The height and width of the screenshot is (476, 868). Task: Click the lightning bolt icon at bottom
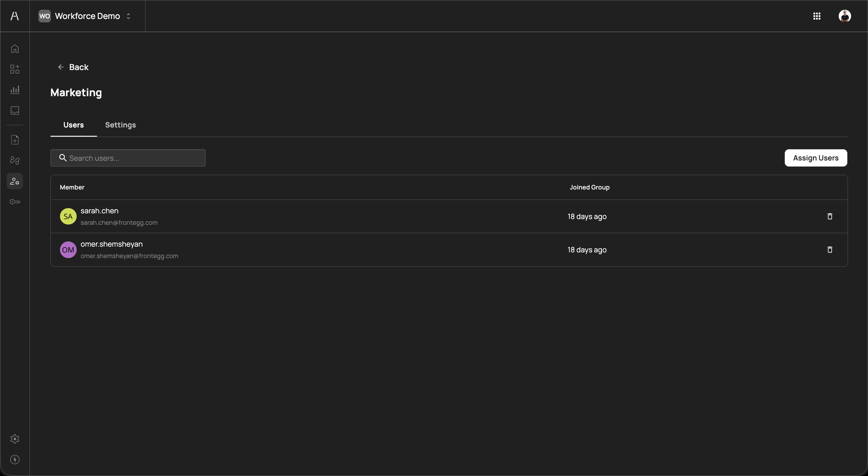tap(15, 459)
